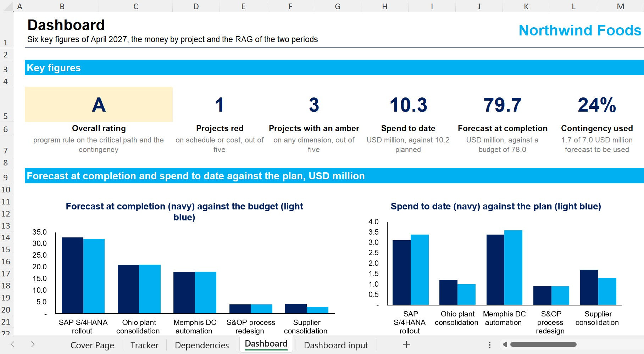The image size is (644, 354).
Task: Click the "Spend to date (navy)" chart title
Action: click(496, 206)
